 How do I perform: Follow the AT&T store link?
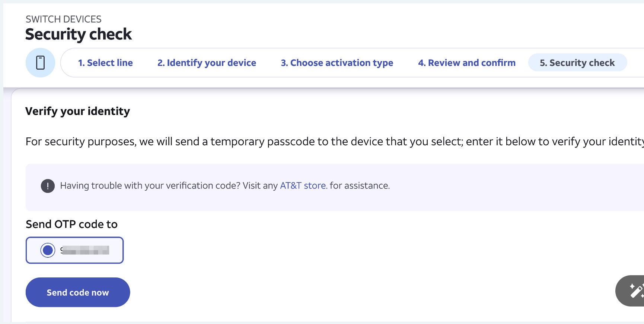[304, 185]
